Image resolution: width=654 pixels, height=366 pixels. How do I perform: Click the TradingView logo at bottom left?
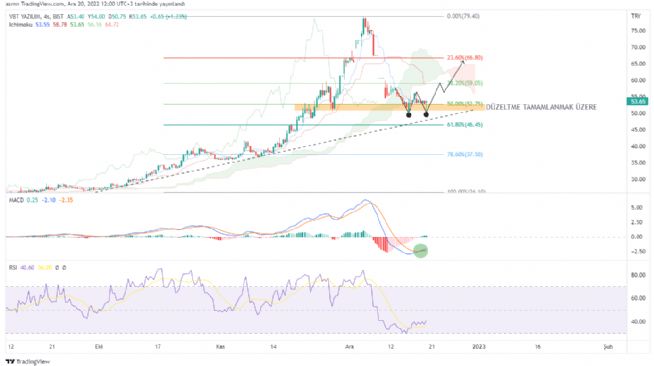pyautogui.click(x=28, y=361)
